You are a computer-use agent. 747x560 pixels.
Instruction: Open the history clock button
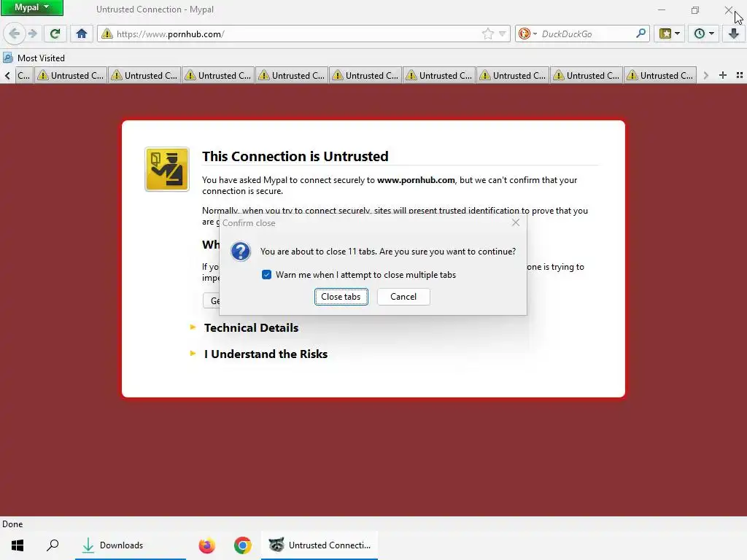704,34
